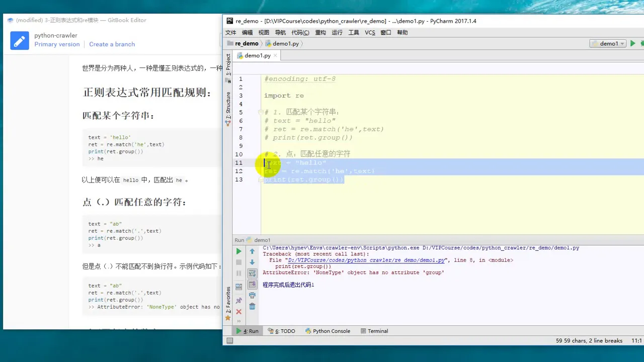The width and height of the screenshot is (644, 362).
Task: Open the Python Console tool window
Action: (x=328, y=331)
